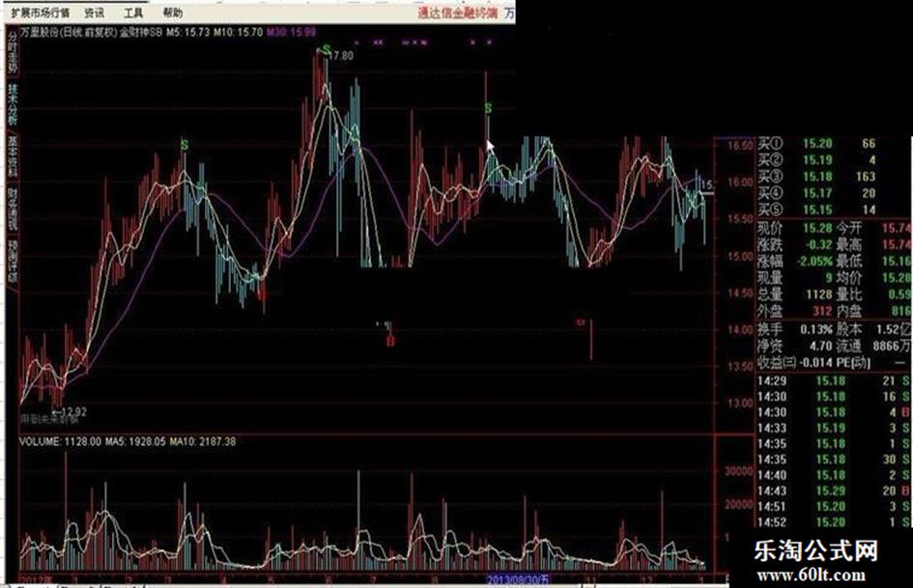
Task: Click the 12.92 low price label
Action: click(73, 411)
